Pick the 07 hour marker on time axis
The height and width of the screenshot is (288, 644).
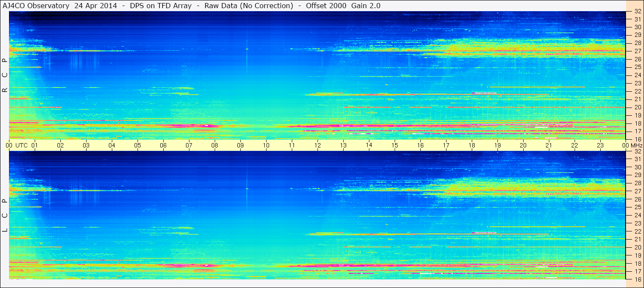point(189,145)
